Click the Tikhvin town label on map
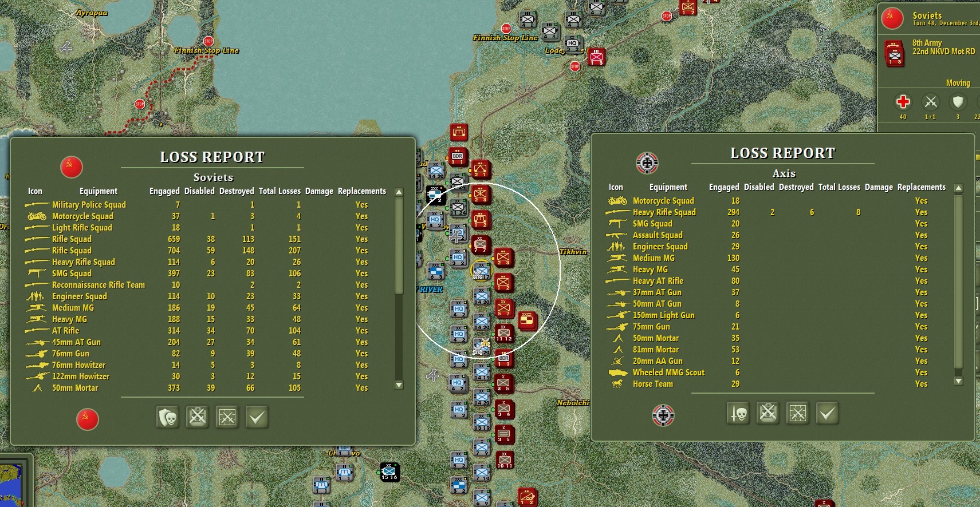 pyautogui.click(x=573, y=252)
